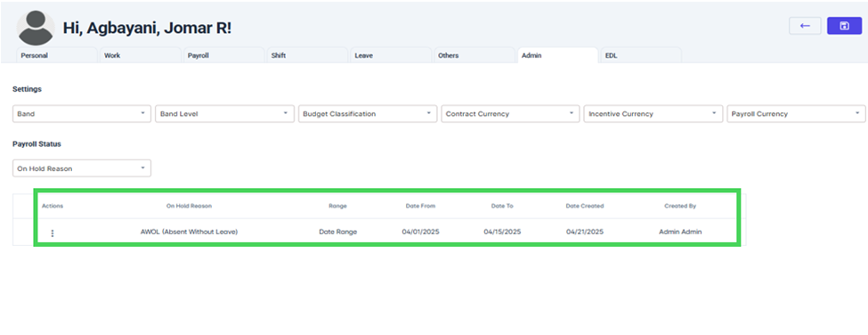
Task: Click the Range column header
Action: coord(337,206)
